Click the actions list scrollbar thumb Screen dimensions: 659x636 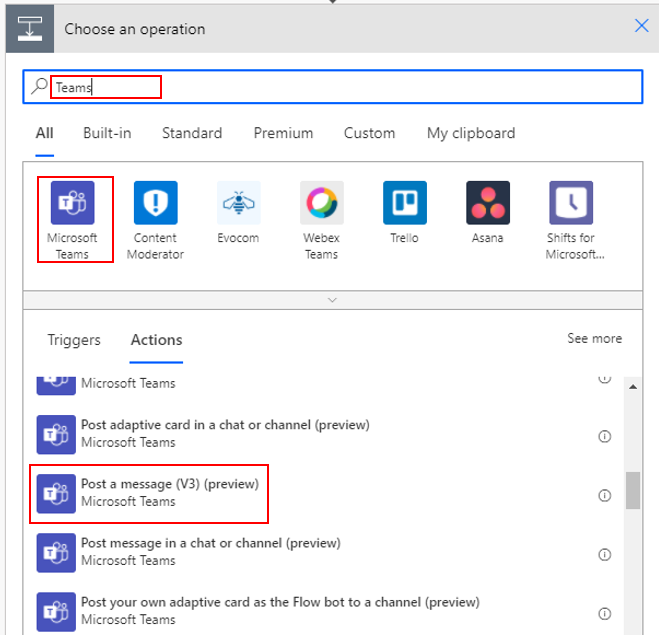[x=633, y=491]
